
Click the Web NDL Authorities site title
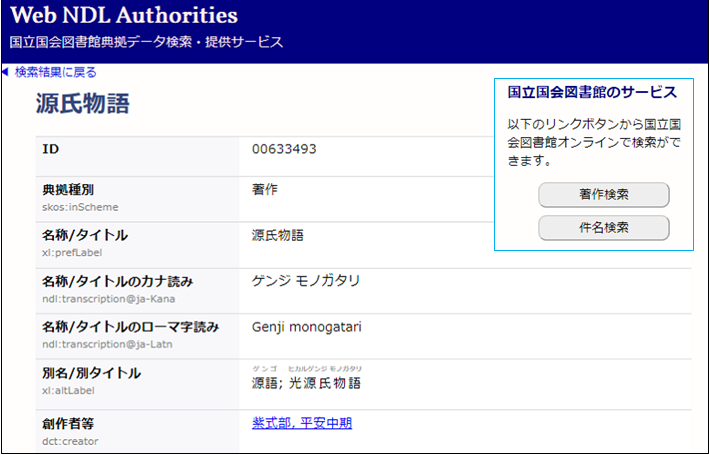(x=124, y=16)
